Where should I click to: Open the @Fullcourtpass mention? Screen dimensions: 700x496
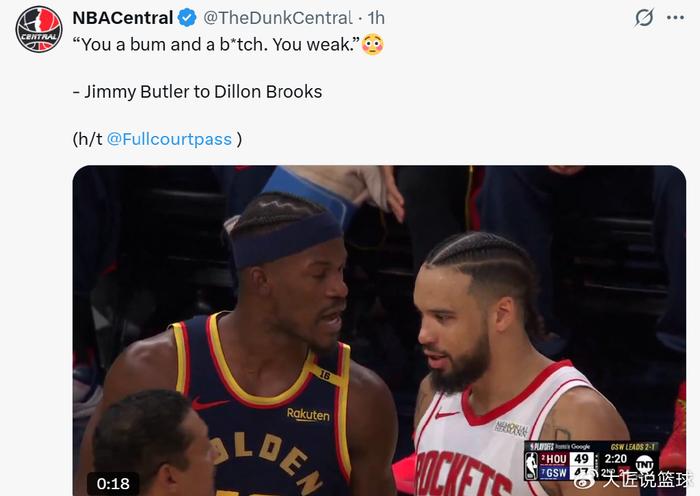(x=169, y=139)
